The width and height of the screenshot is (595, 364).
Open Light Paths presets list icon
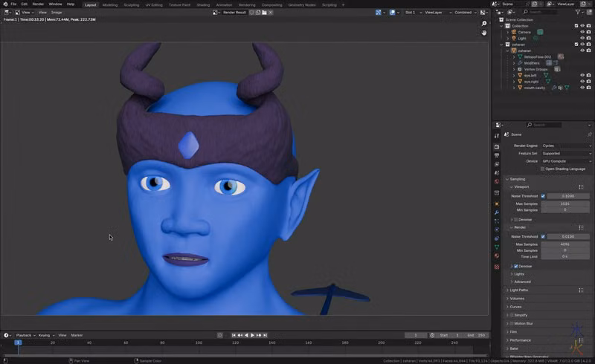pos(581,290)
